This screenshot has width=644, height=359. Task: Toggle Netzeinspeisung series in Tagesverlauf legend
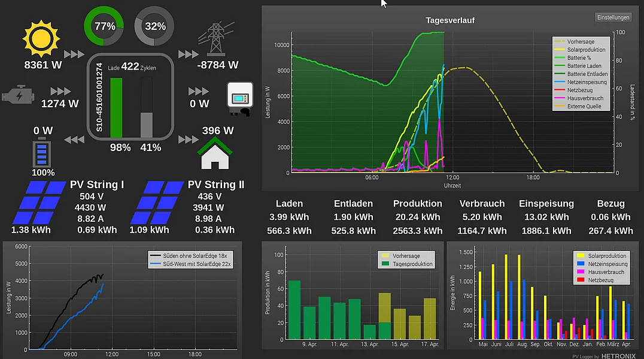point(586,82)
